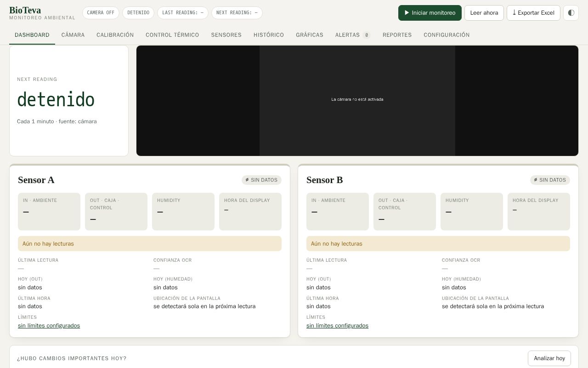
Task: Select the Sensores tab
Action: pos(226,35)
